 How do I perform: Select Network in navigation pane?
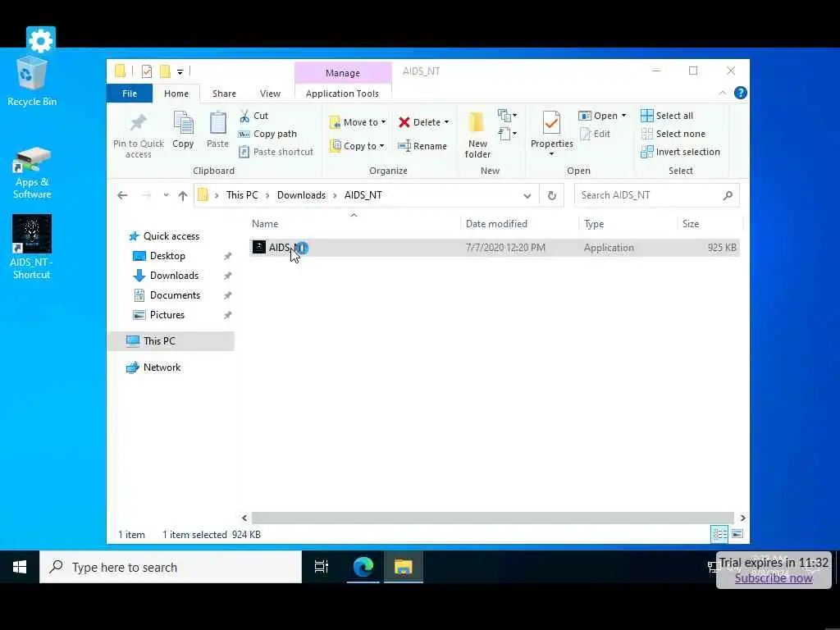pyautogui.click(x=162, y=367)
